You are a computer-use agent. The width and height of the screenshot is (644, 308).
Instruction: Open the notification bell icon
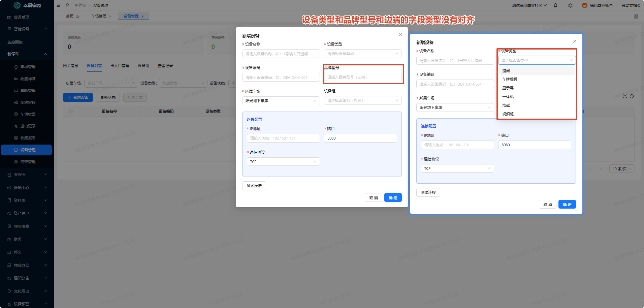[555, 5]
